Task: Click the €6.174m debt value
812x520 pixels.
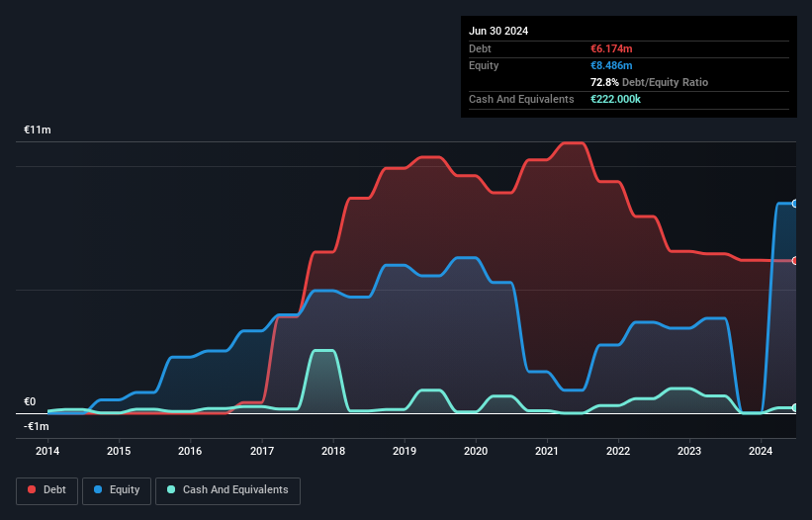Action: coord(611,48)
